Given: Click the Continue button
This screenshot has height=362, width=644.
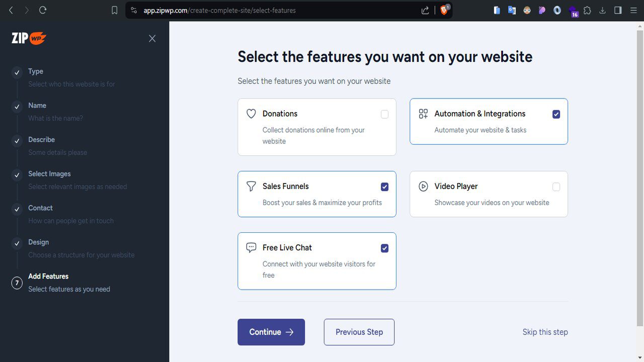Looking at the screenshot, I should (271, 332).
